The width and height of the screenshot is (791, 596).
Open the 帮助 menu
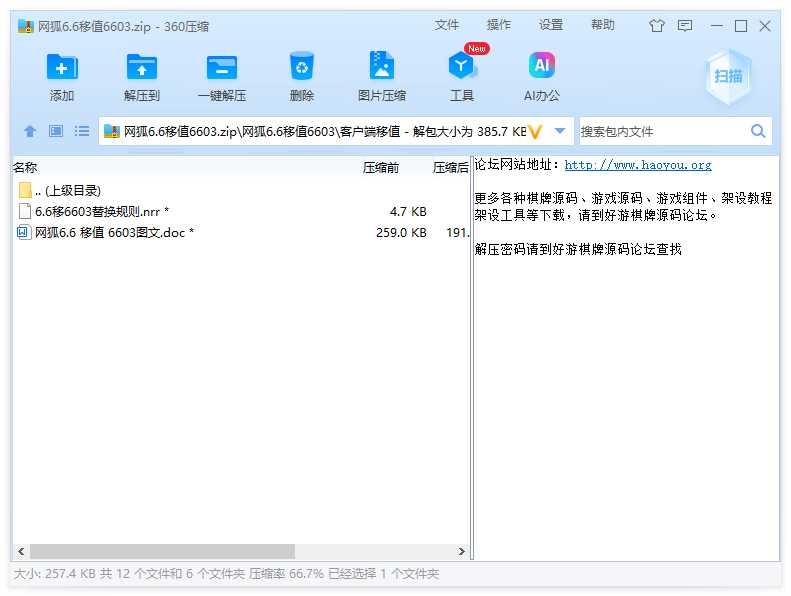(602, 25)
